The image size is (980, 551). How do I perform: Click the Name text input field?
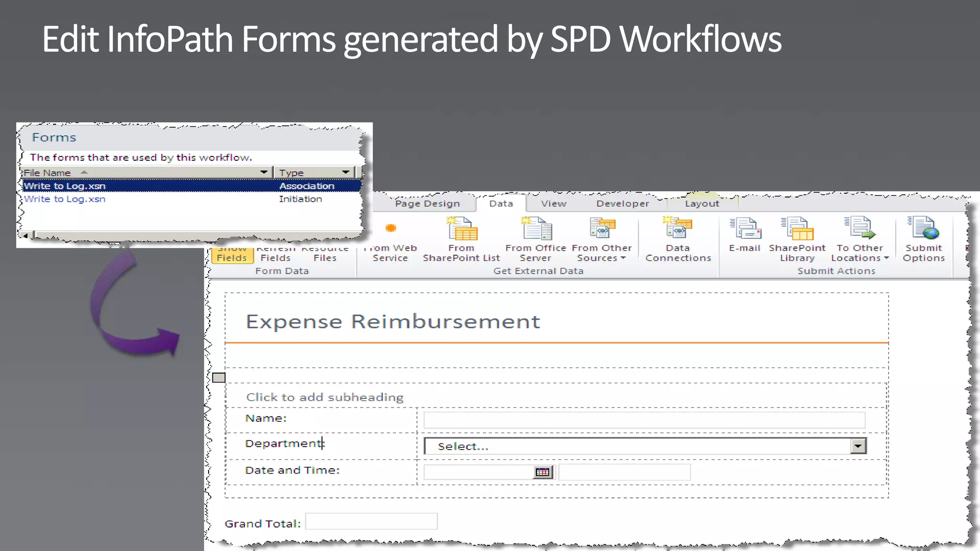click(644, 420)
